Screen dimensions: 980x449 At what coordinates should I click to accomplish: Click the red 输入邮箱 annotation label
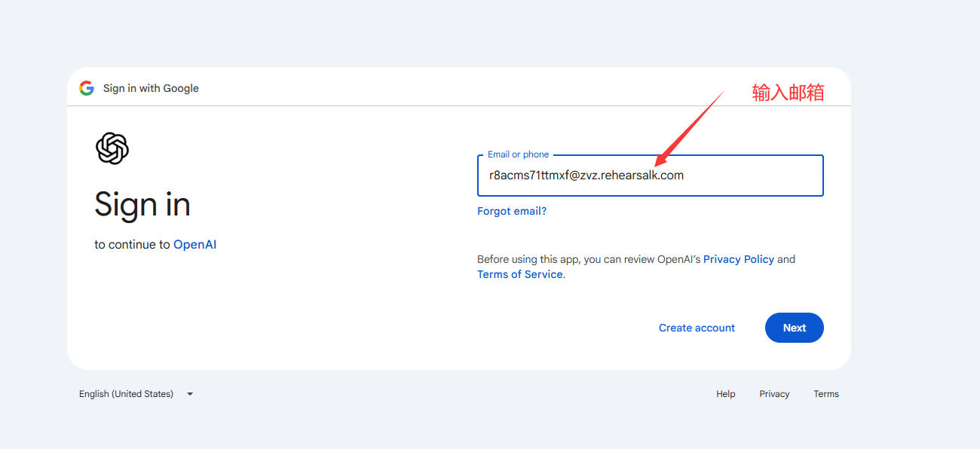tap(789, 93)
